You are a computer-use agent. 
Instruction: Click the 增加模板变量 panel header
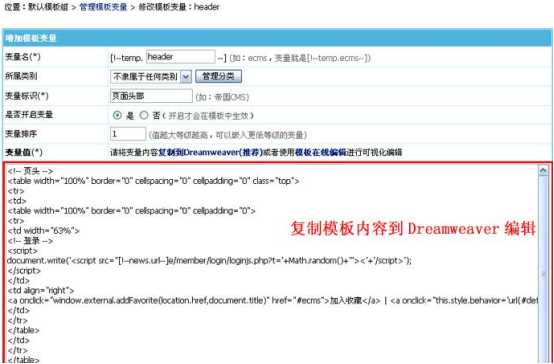[277, 38]
